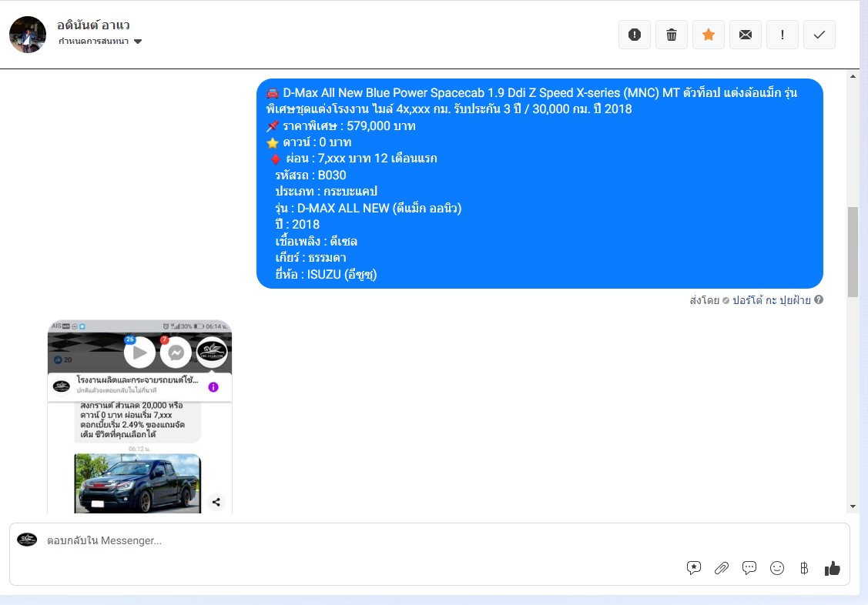Delete conversation with trash icon

pyautogui.click(x=672, y=35)
